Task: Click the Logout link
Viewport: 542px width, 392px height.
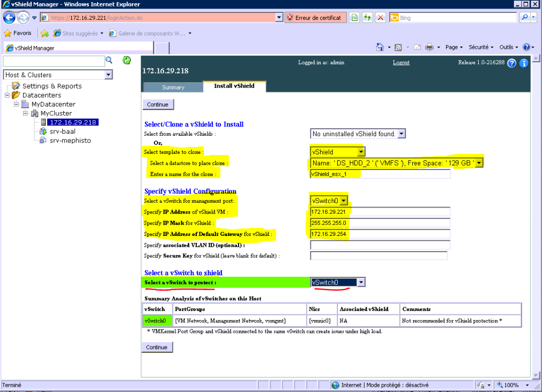Action: tap(400, 63)
